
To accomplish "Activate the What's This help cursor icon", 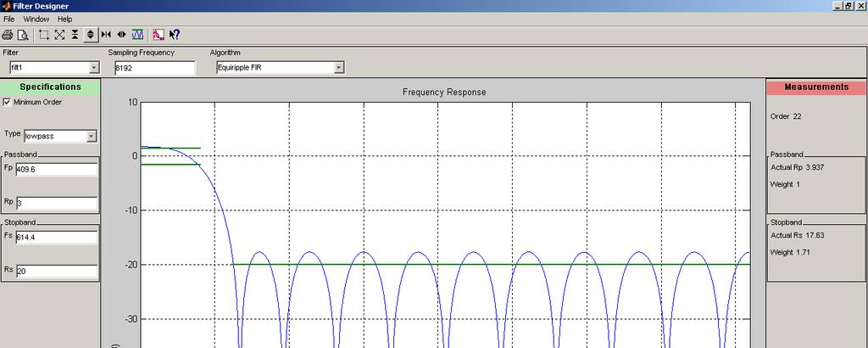I will click(x=175, y=35).
